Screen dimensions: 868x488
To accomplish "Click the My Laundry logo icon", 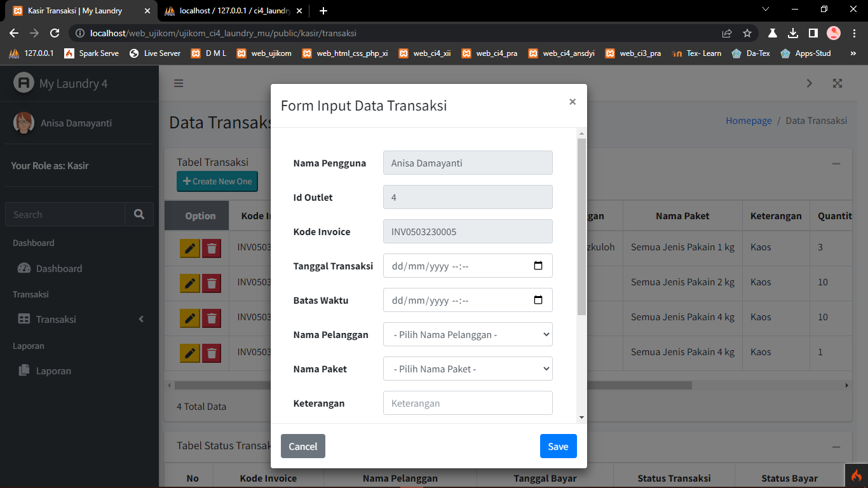I will (x=23, y=83).
